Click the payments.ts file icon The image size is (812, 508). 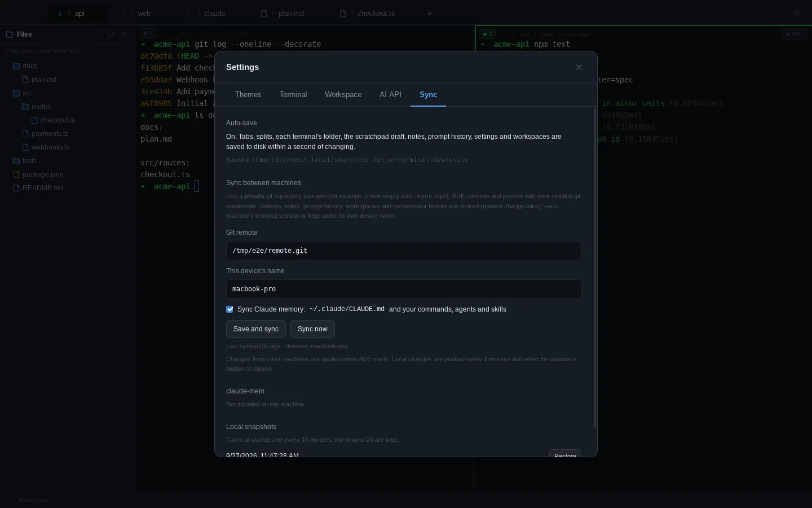click(x=26, y=134)
